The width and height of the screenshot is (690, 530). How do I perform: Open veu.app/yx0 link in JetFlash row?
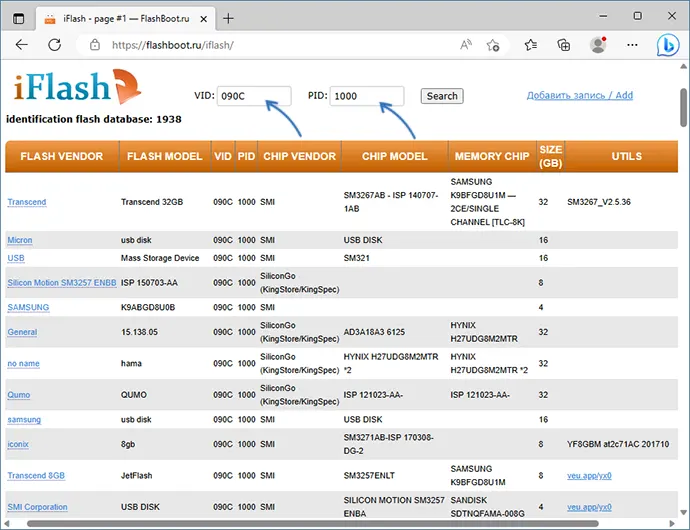click(x=589, y=475)
